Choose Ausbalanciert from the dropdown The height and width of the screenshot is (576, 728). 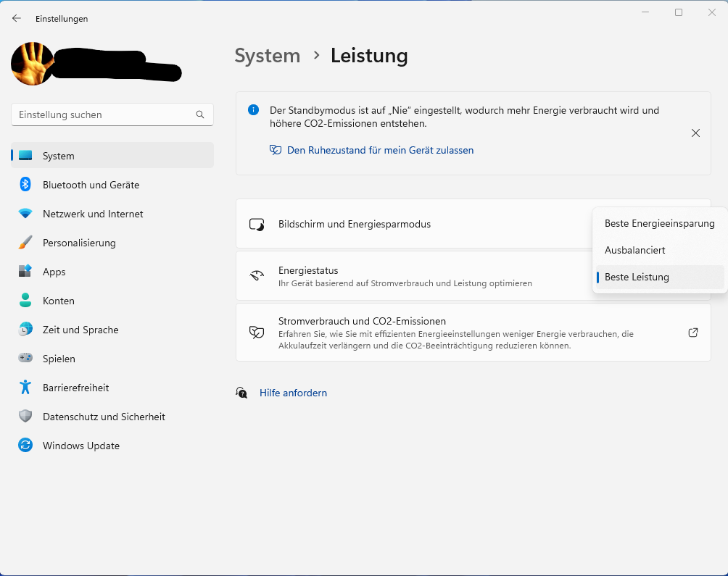[634, 250]
